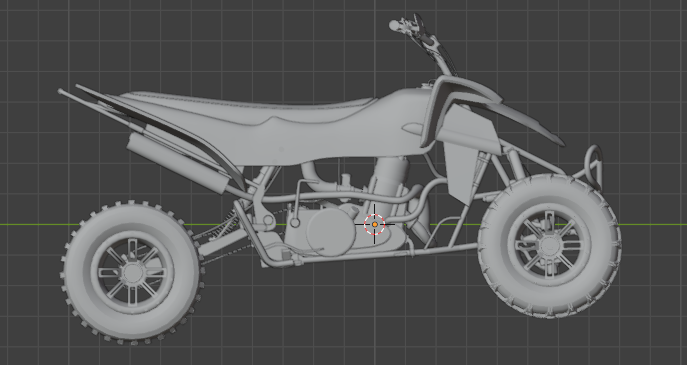
Task: Click the 3D cursor at the engine
Action: [375, 224]
